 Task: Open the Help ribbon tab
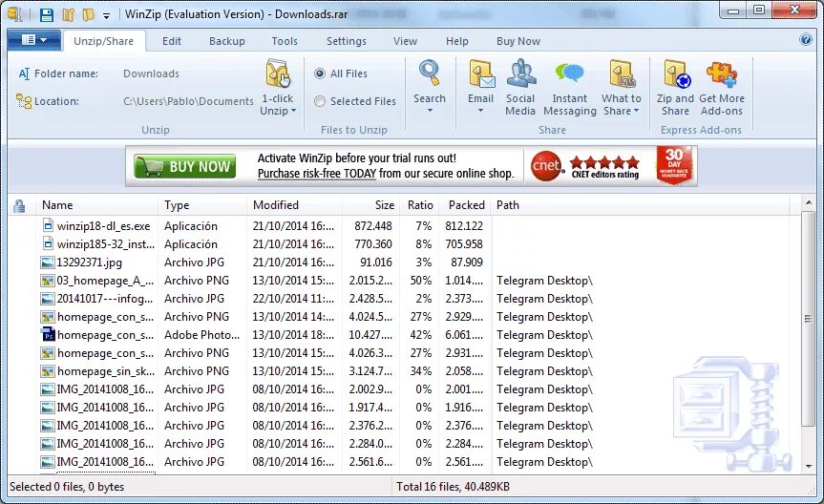tap(456, 41)
